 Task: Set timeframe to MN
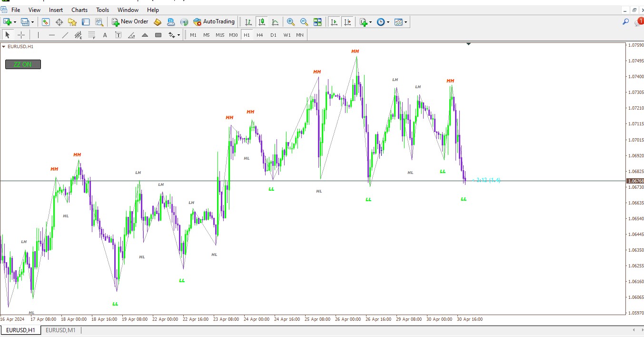300,35
